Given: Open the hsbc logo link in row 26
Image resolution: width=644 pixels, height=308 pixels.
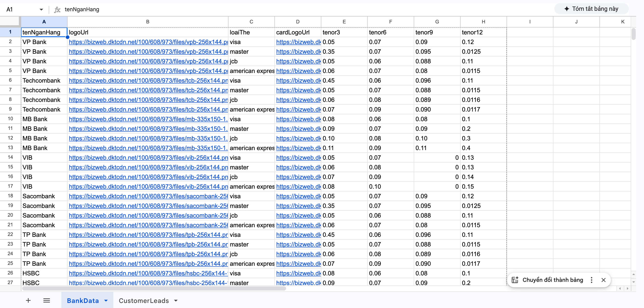Looking at the screenshot, I should coord(148,273).
